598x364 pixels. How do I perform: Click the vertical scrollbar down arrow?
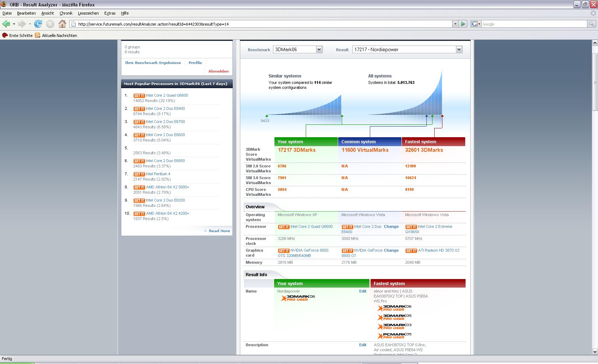[x=595, y=351]
